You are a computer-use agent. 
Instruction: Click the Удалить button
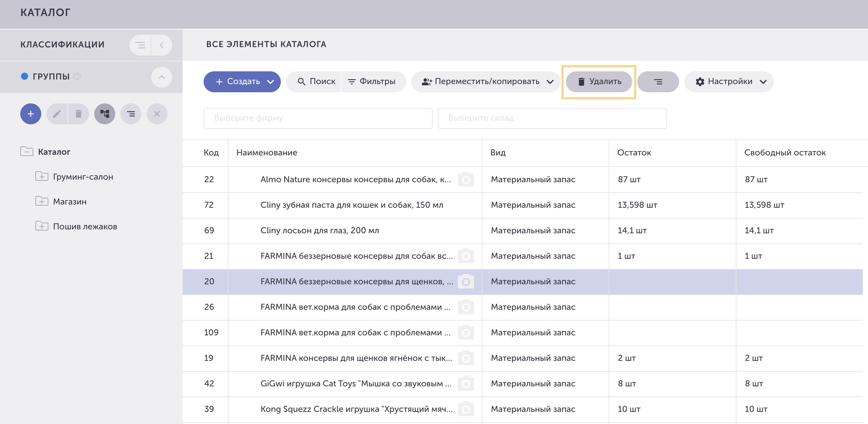click(x=599, y=81)
